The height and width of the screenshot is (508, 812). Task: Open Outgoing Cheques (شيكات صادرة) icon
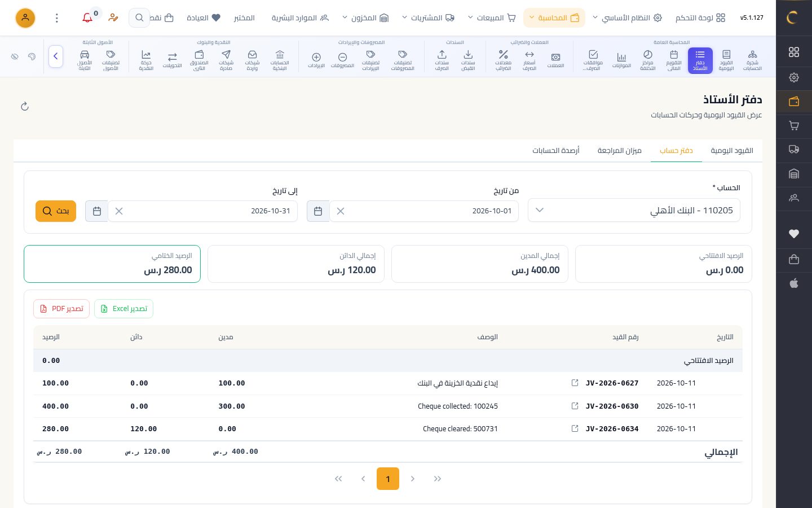click(x=226, y=60)
